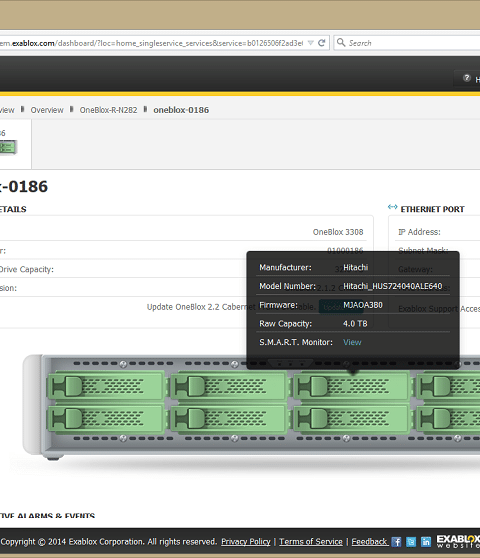Open the help question-mark icon
Screen dimensions: 480x558
coord(466,78)
